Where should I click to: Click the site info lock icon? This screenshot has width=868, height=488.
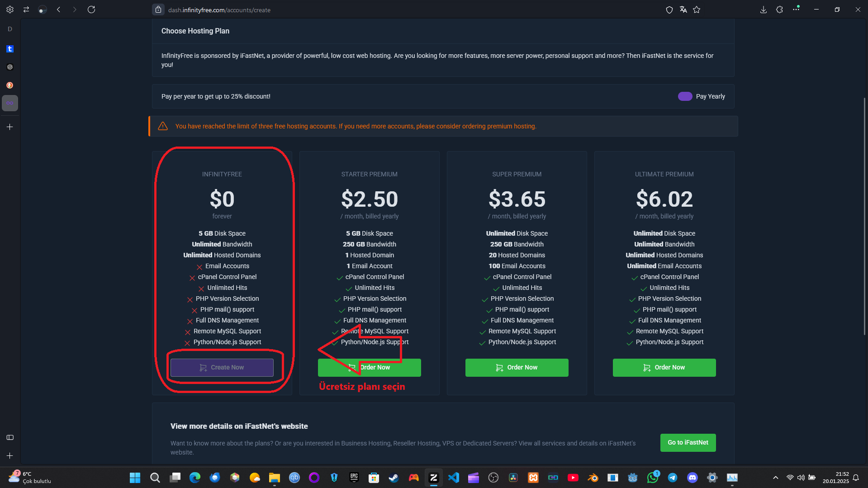point(158,9)
